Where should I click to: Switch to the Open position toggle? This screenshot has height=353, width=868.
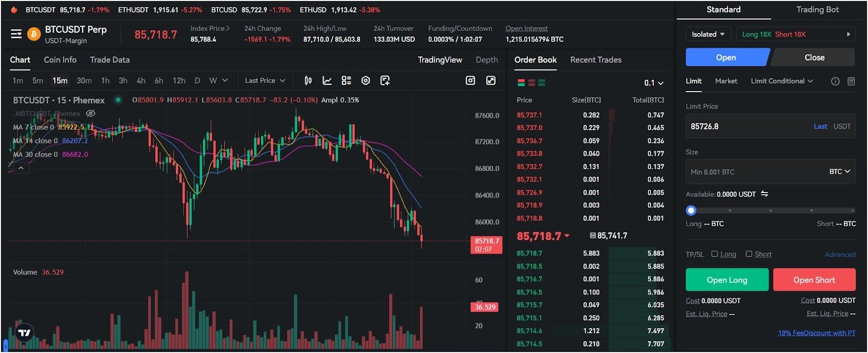(x=726, y=57)
